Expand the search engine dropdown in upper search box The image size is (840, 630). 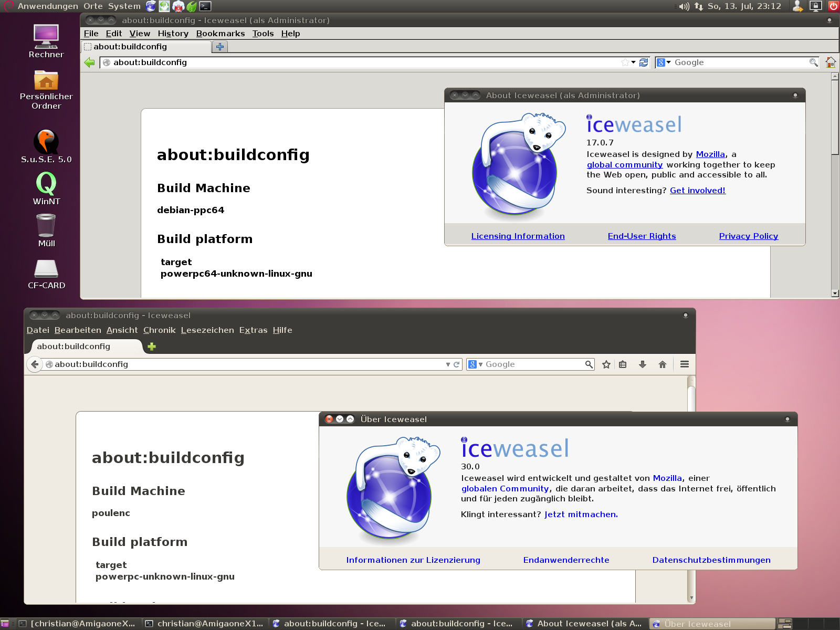(664, 62)
